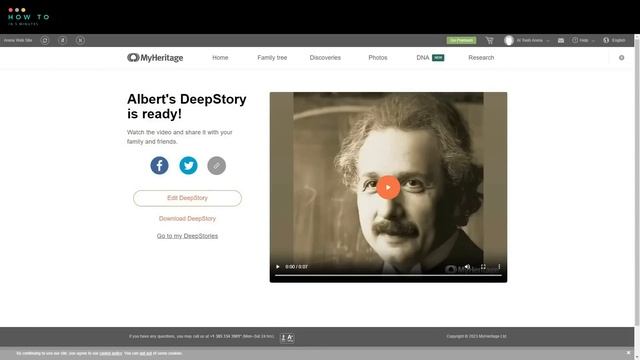This screenshot has height=360, width=640.
Task: Open the mail inbox icon
Action: coord(561,40)
